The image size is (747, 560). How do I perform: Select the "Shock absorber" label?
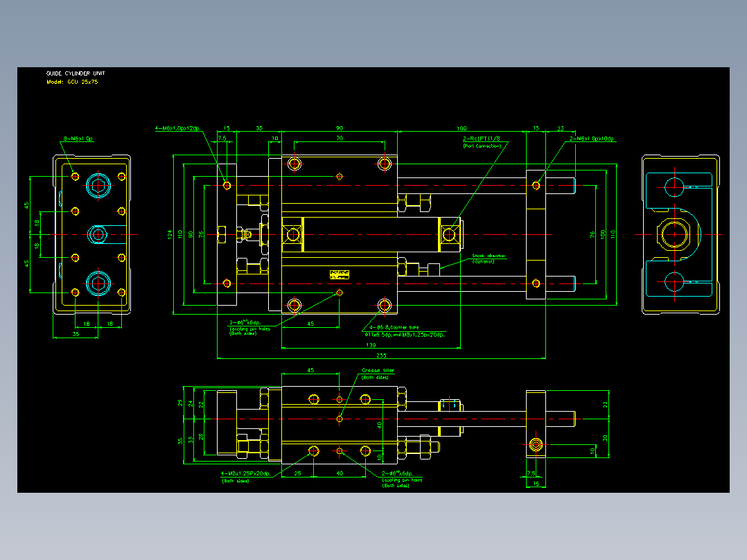point(489,256)
